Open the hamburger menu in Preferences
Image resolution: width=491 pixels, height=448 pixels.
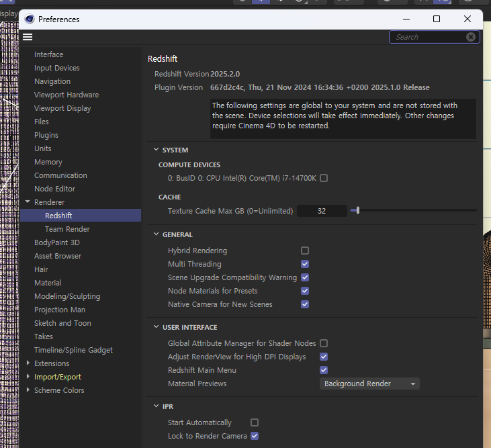(x=28, y=37)
